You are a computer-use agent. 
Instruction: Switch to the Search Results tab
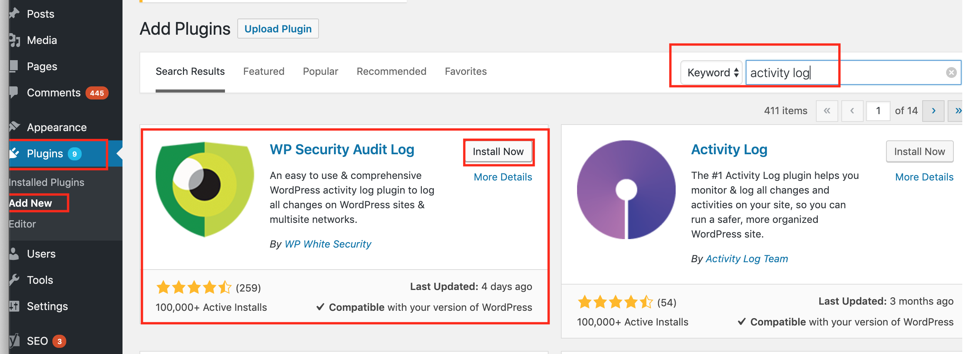pyautogui.click(x=190, y=72)
